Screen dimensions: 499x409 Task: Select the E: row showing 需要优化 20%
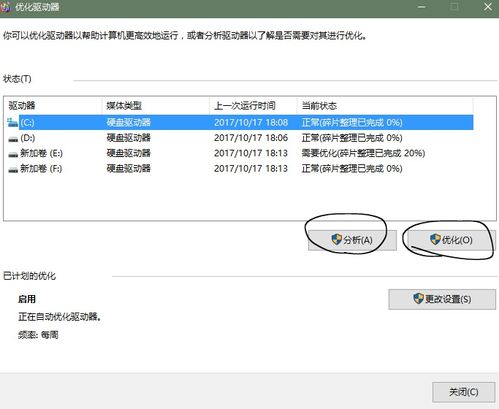pos(239,153)
